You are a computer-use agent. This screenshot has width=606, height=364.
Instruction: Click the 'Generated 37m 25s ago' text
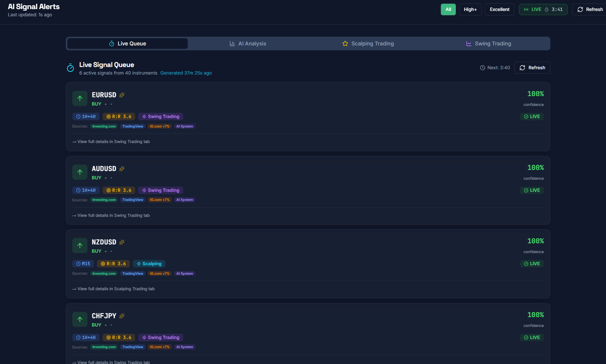tap(186, 73)
